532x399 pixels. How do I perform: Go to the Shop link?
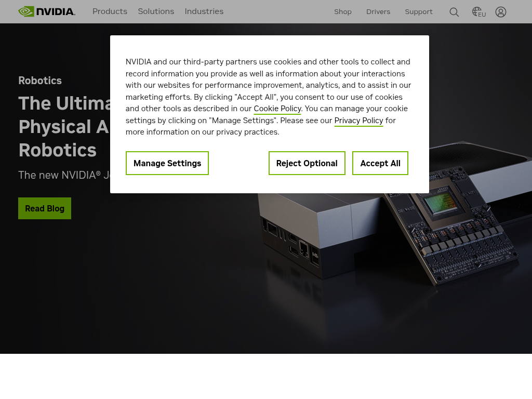point(343,12)
